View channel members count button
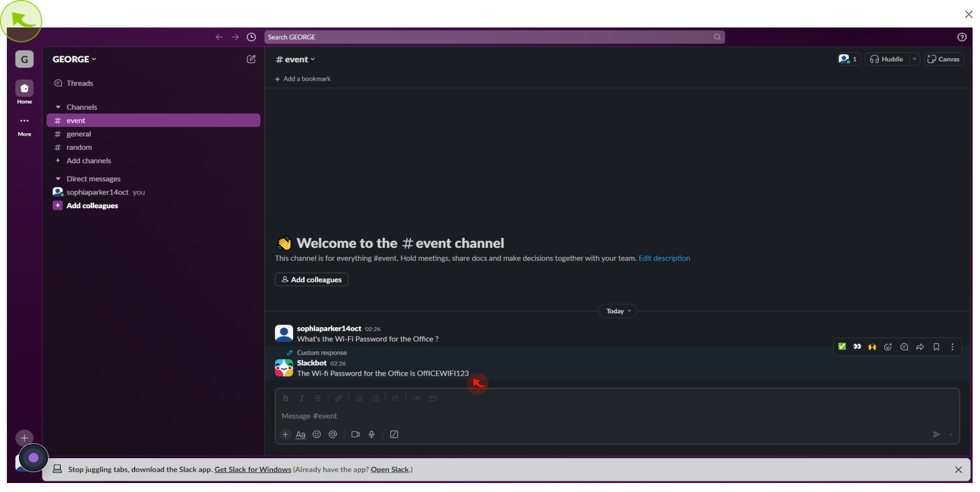 [x=849, y=59]
